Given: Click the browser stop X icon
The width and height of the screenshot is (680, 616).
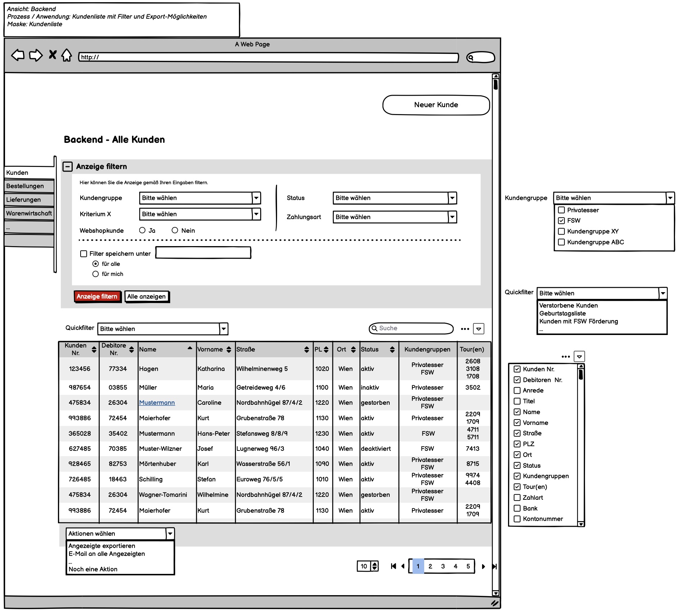Looking at the screenshot, I should tap(53, 55).
